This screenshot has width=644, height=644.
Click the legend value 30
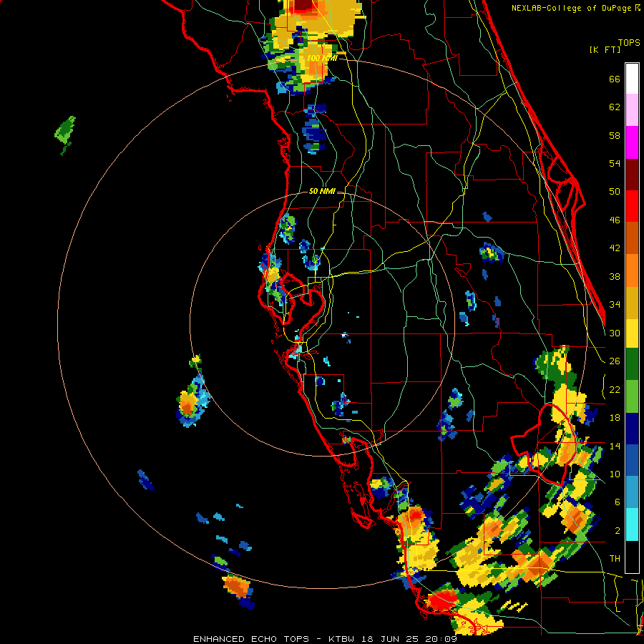(x=615, y=333)
